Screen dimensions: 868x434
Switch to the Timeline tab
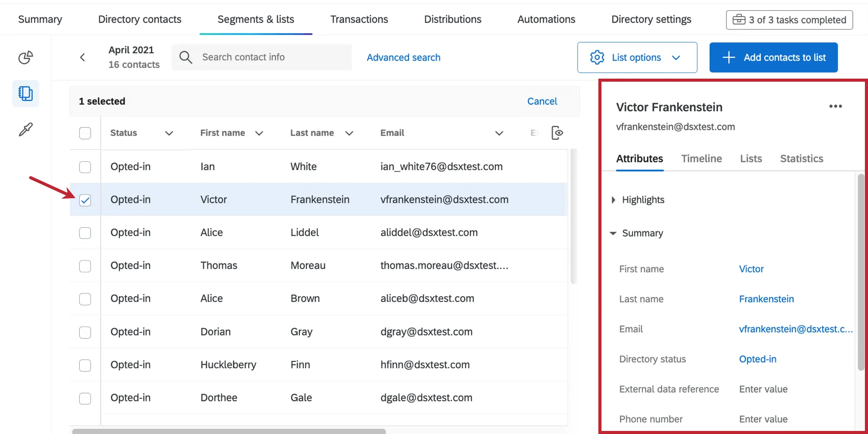click(x=701, y=159)
